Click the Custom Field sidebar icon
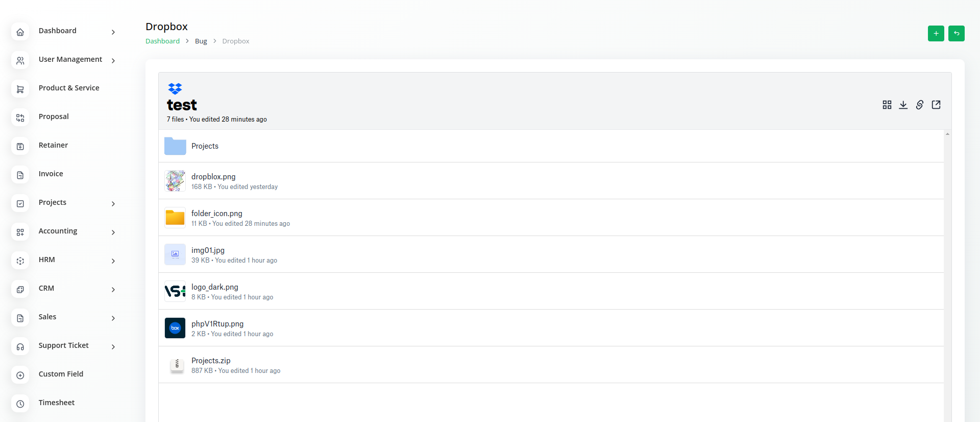Screen dimensions: 980x422 click(20, 375)
